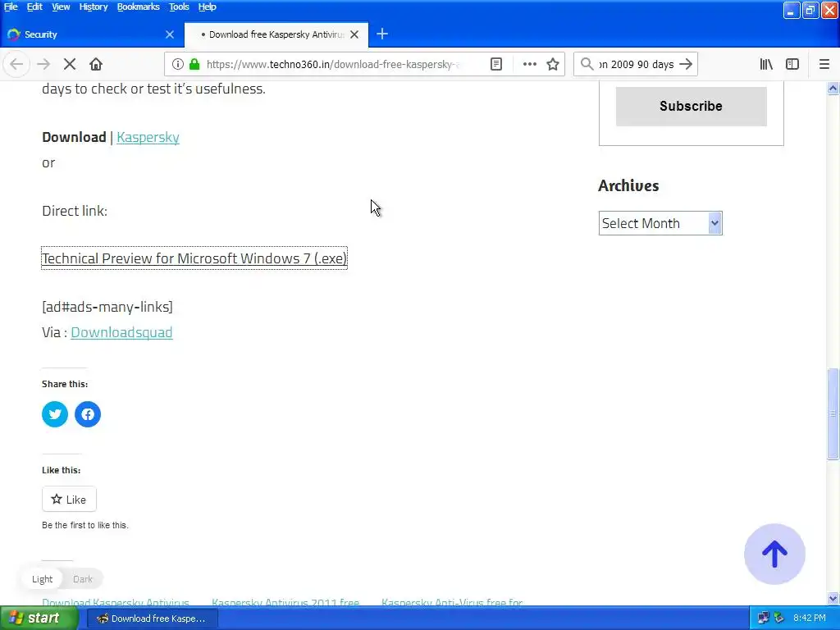Open the Edit menu
840x630 pixels.
point(34,7)
